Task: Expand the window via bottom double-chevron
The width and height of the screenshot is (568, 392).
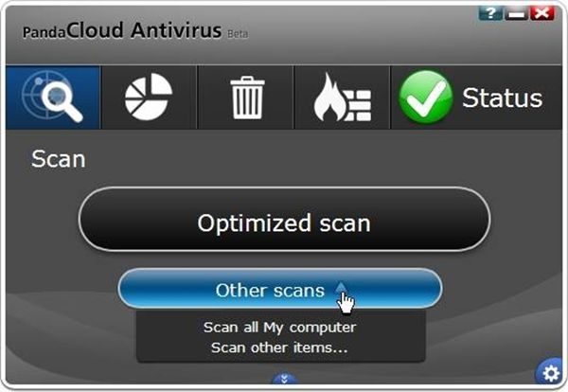Action: [x=284, y=380]
